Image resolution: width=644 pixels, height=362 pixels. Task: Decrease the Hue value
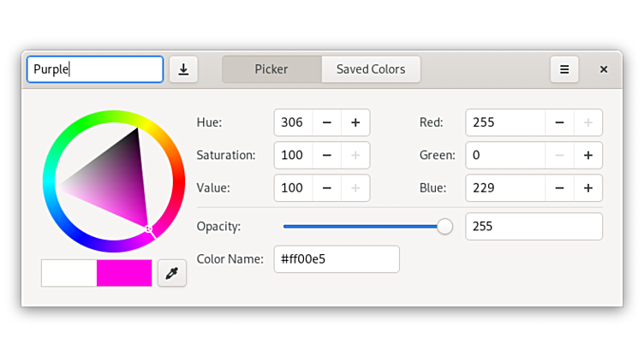(327, 122)
